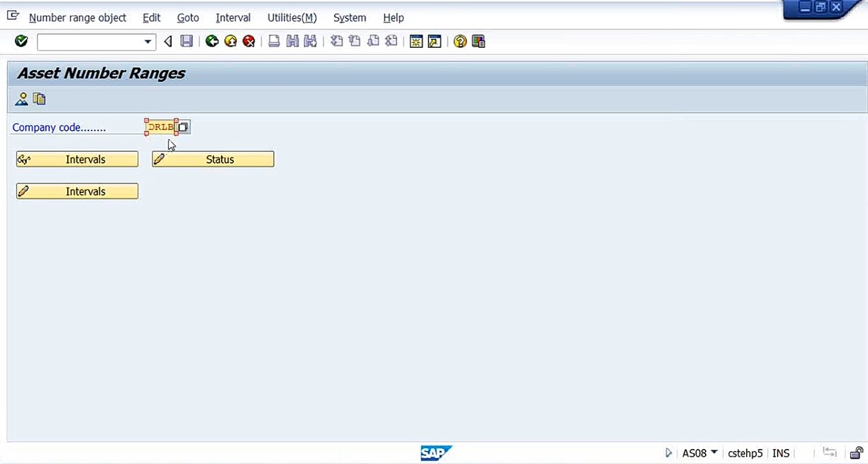The width and height of the screenshot is (868, 464).
Task: Click the Find binoculars icon
Action: [x=292, y=42]
